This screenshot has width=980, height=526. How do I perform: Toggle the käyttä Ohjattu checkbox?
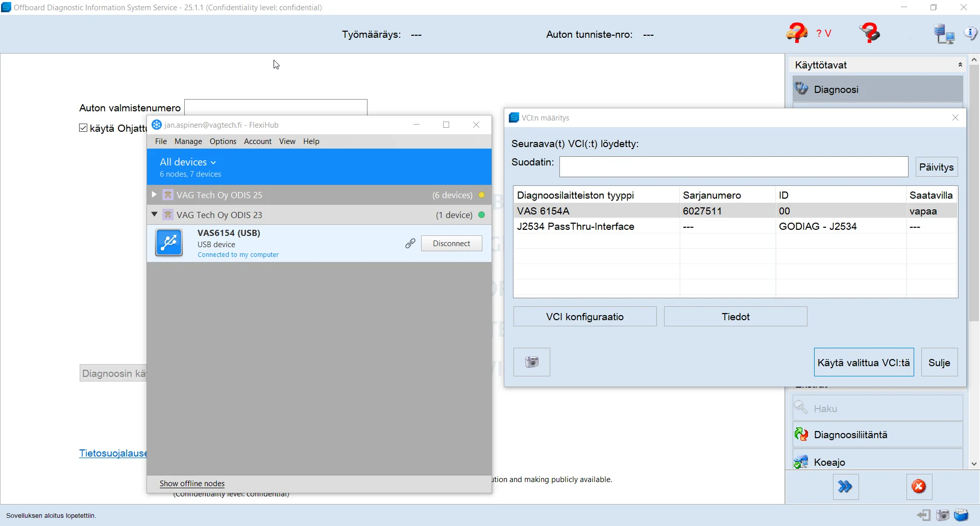pyautogui.click(x=83, y=128)
